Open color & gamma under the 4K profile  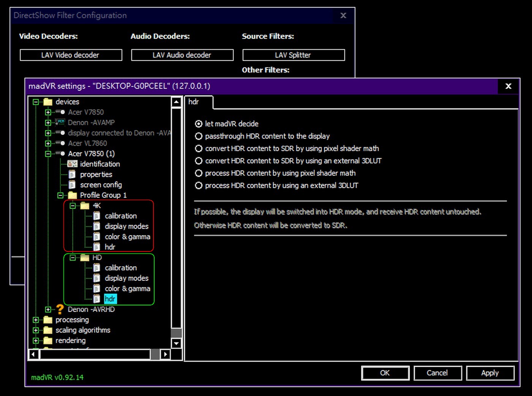coord(127,237)
